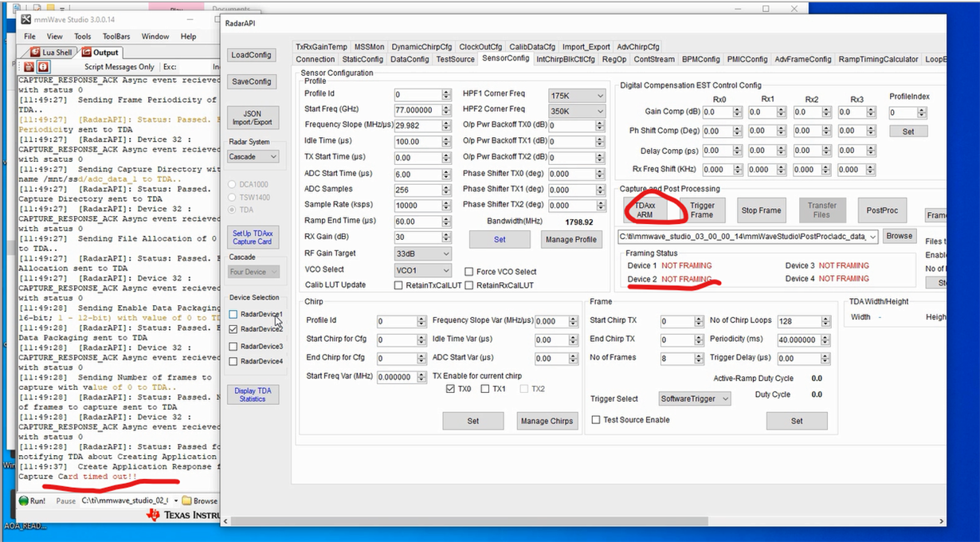Click the red alert icon beside clear output
Image resolution: width=980 pixels, height=542 pixels.
(x=43, y=67)
